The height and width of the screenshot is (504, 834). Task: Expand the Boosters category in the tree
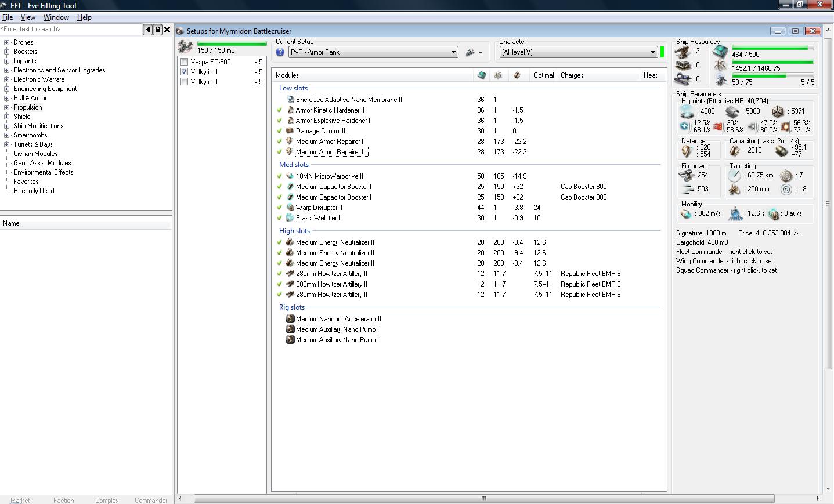7,52
